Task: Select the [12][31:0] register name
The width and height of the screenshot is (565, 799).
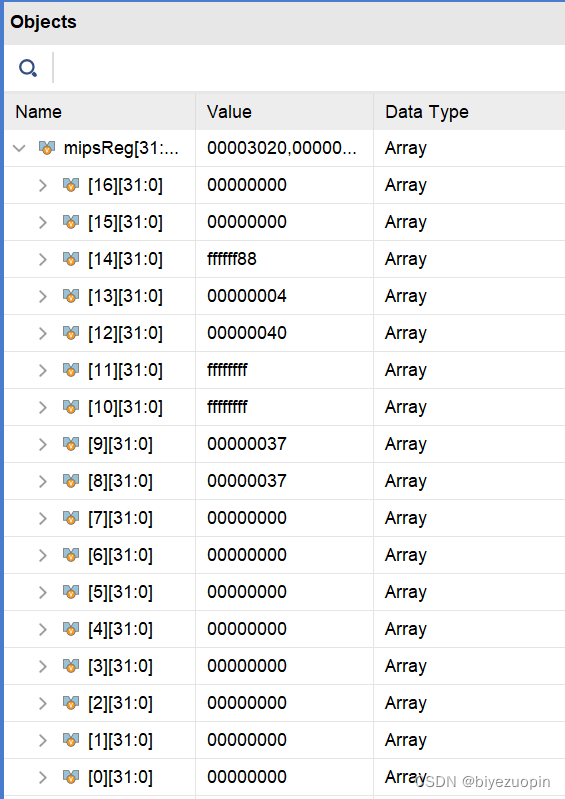Action: (x=125, y=333)
